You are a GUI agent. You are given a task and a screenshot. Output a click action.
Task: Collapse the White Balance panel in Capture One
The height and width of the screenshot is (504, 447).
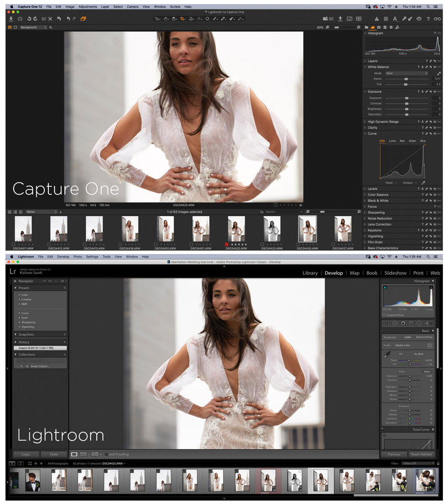365,67
